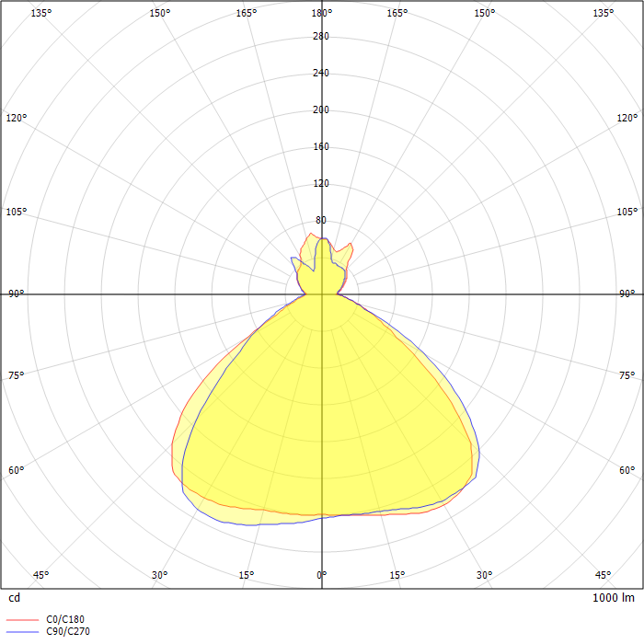This screenshot has width=644, height=644.
Task: Click the C90/C270 legend label
Action: (x=68, y=631)
